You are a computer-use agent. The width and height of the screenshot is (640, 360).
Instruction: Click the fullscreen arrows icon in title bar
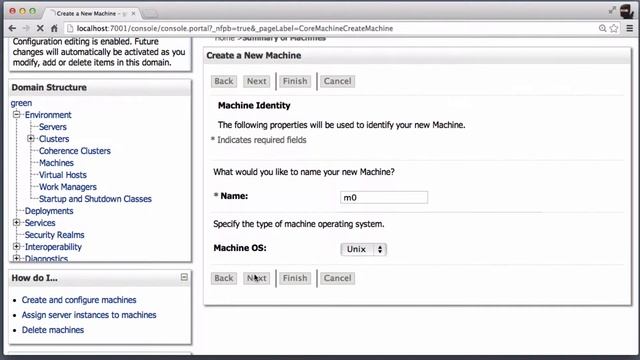click(x=611, y=11)
